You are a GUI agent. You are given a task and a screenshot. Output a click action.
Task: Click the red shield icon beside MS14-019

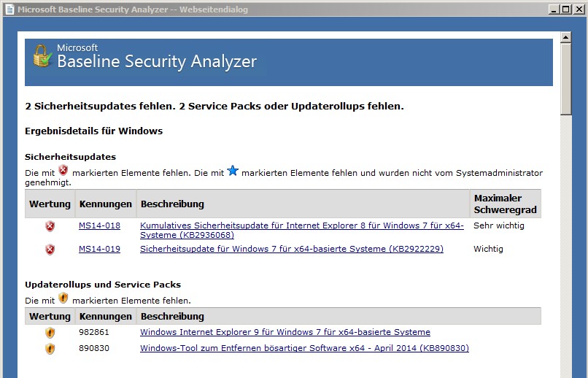pyautogui.click(x=50, y=250)
